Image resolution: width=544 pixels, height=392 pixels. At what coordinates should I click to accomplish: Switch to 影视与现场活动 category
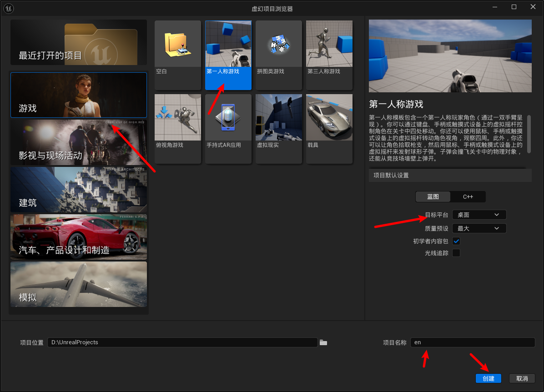coord(79,143)
